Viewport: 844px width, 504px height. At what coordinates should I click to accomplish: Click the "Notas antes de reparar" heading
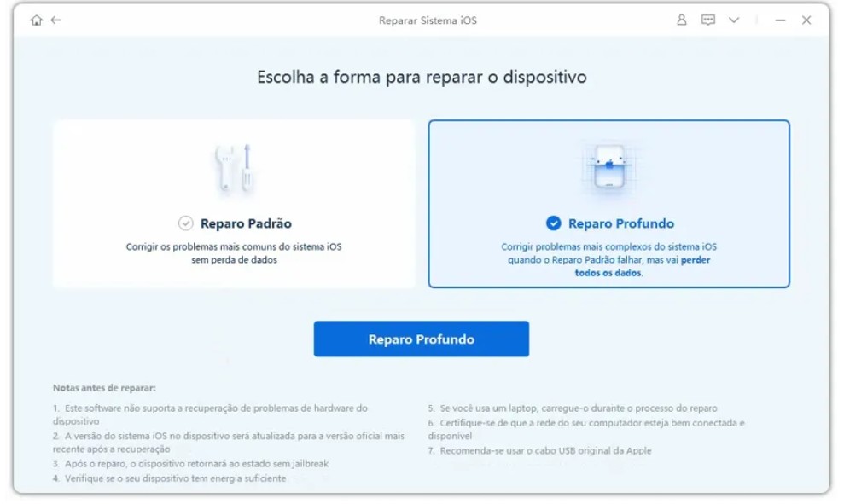[104, 388]
